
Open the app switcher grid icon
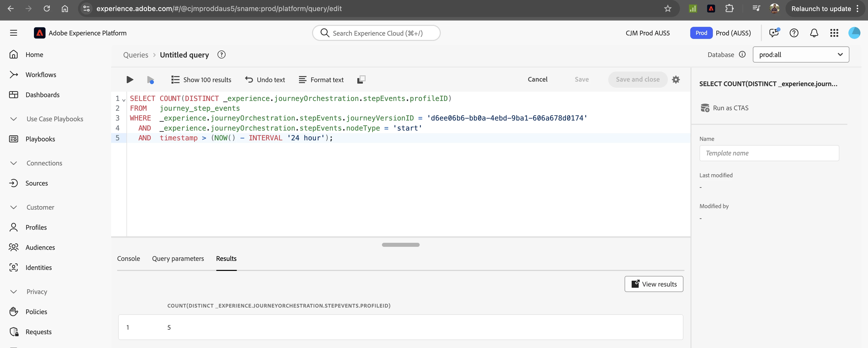(834, 33)
